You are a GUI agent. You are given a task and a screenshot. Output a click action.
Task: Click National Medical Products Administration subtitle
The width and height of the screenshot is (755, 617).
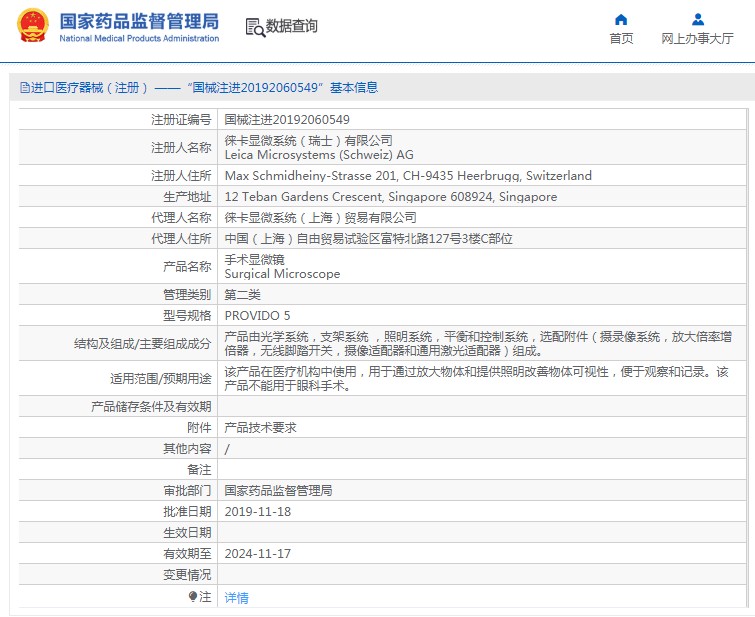coord(139,39)
